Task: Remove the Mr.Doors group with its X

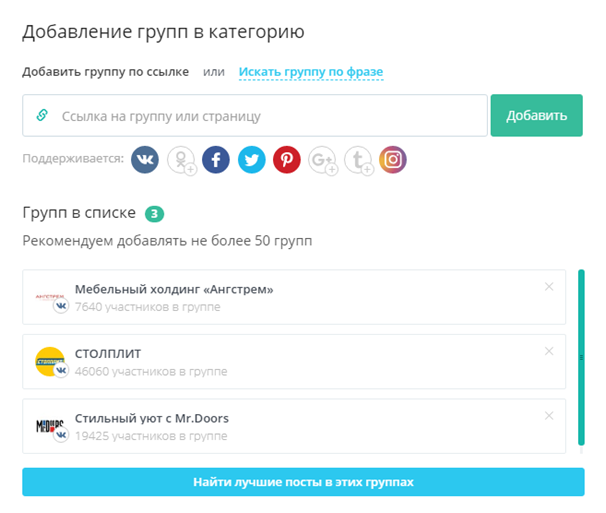Action: [x=549, y=416]
